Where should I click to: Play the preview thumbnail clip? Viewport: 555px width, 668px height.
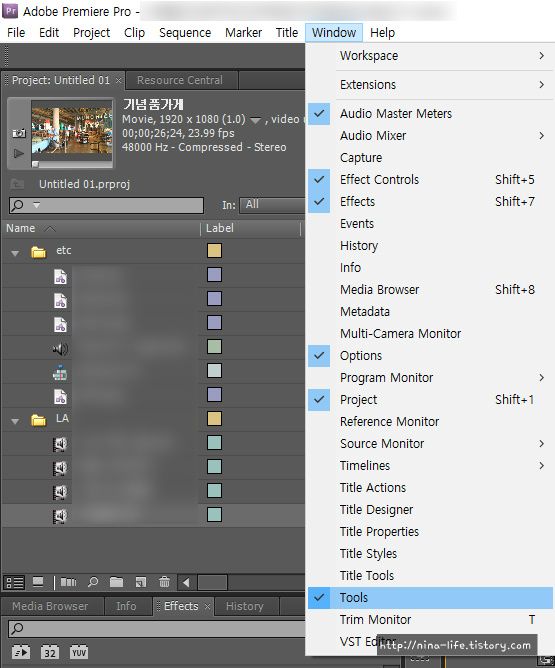click(x=19, y=153)
